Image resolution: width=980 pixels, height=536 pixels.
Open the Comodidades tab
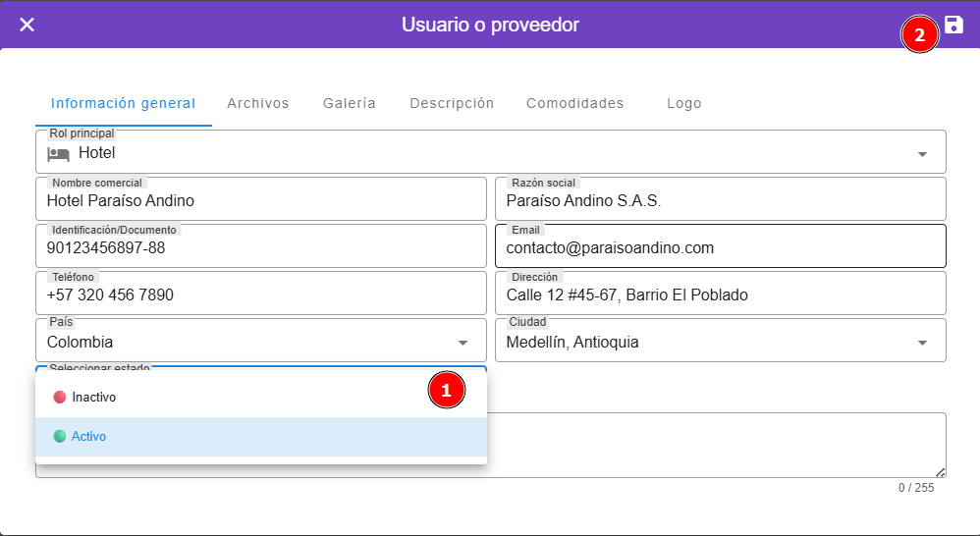[x=574, y=103]
